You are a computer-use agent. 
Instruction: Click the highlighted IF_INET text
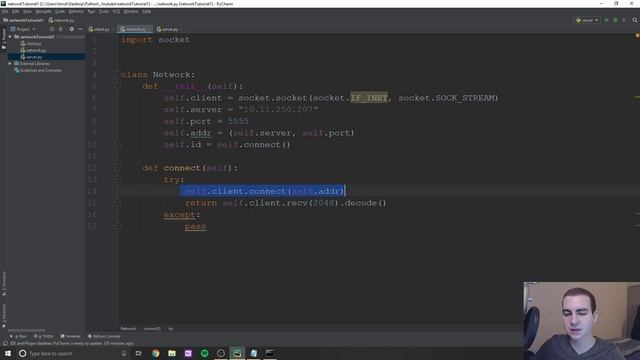[x=369, y=98]
